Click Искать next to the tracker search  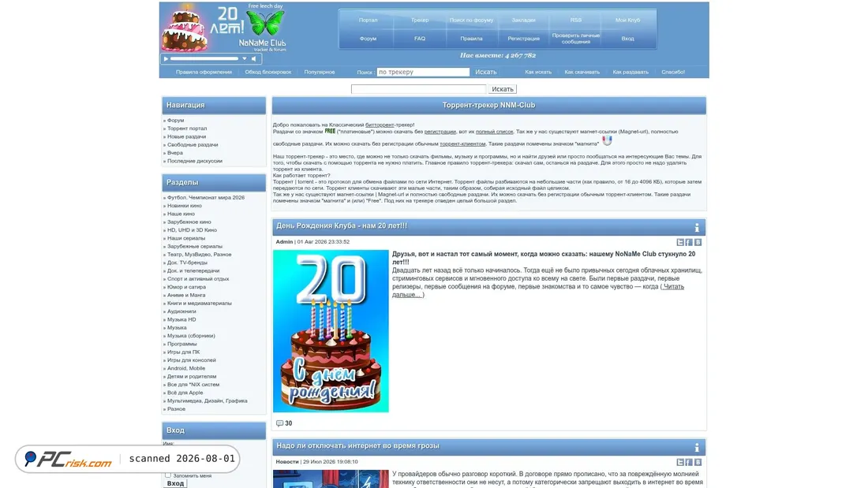(x=485, y=72)
